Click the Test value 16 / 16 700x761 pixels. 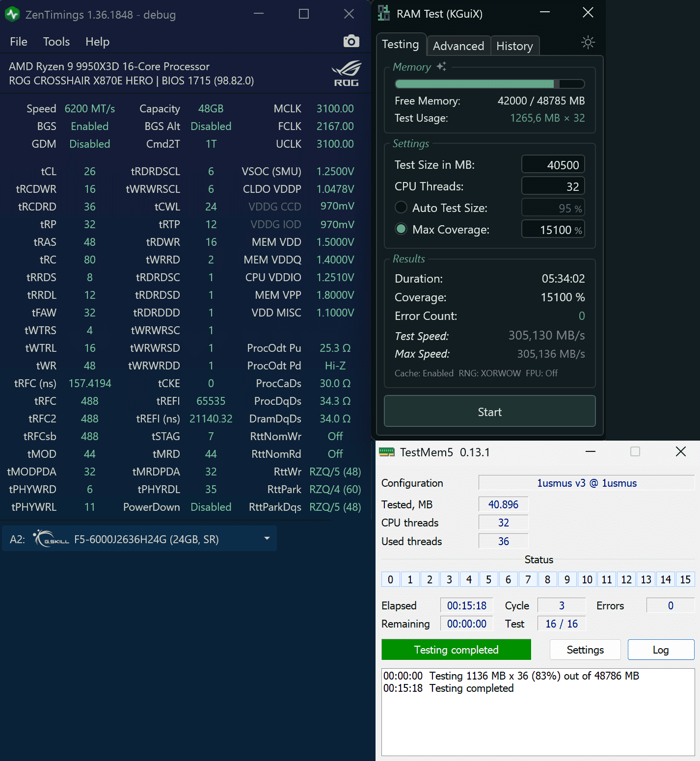point(562,624)
